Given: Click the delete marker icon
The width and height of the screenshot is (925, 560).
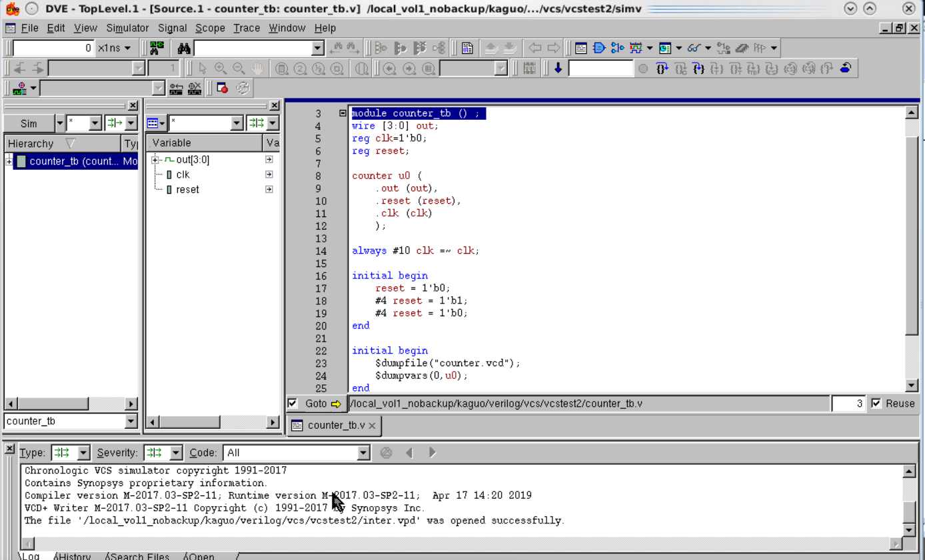Looking at the screenshot, I should (x=195, y=88).
